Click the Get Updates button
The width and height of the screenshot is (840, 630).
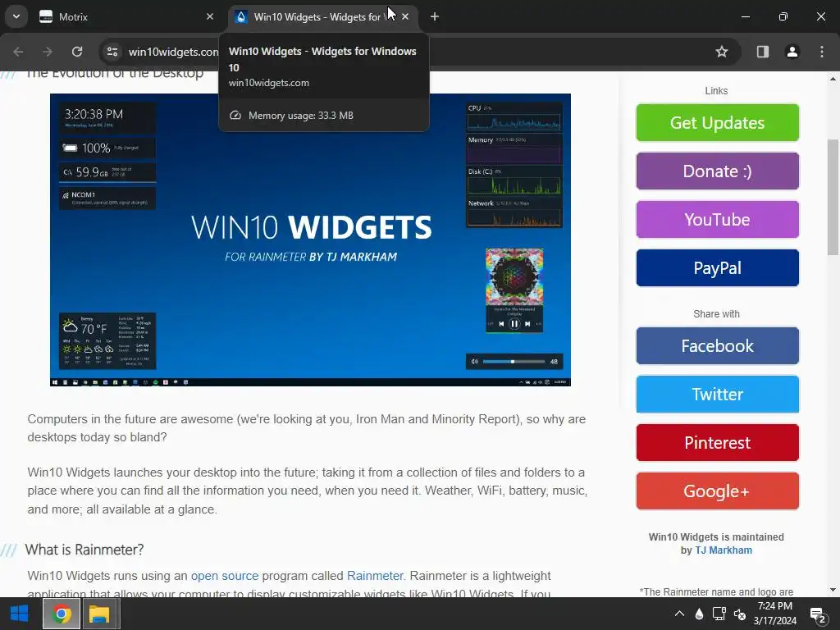717,123
